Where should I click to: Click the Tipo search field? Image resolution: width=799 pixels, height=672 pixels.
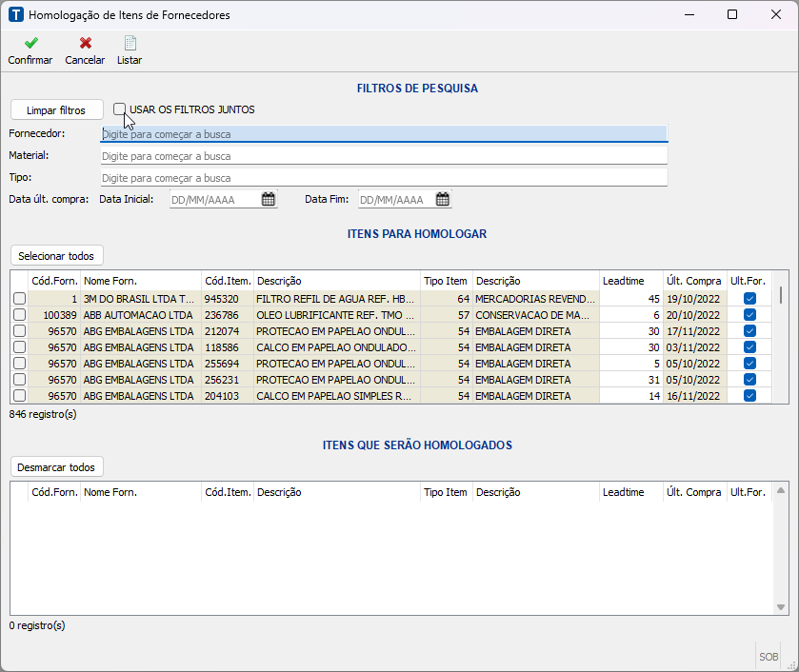[x=384, y=178]
